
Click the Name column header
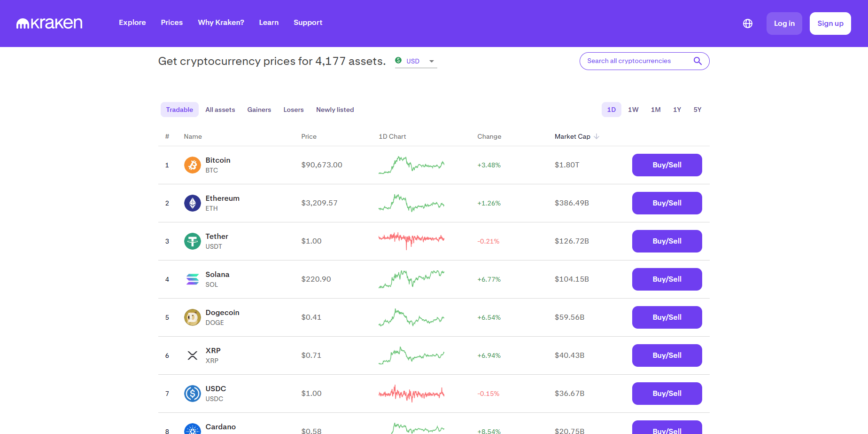[x=193, y=136]
